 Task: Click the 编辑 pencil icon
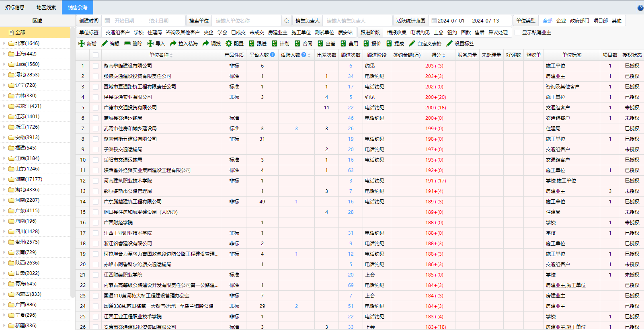coord(105,43)
